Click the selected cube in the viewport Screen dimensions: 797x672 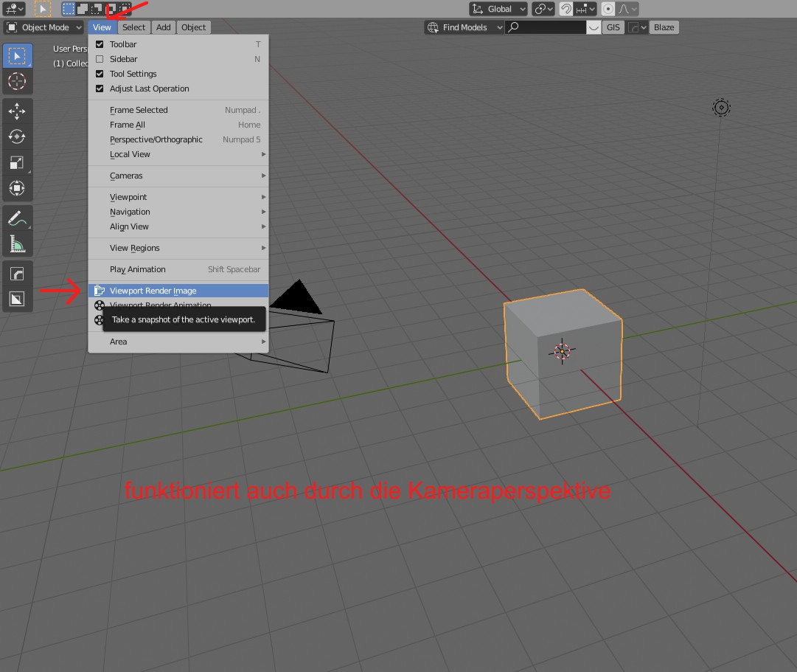coord(563,353)
